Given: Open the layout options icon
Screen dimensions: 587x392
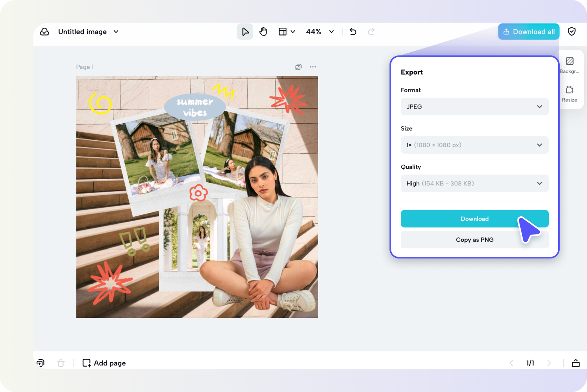Looking at the screenshot, I should (x=283, y=32).
